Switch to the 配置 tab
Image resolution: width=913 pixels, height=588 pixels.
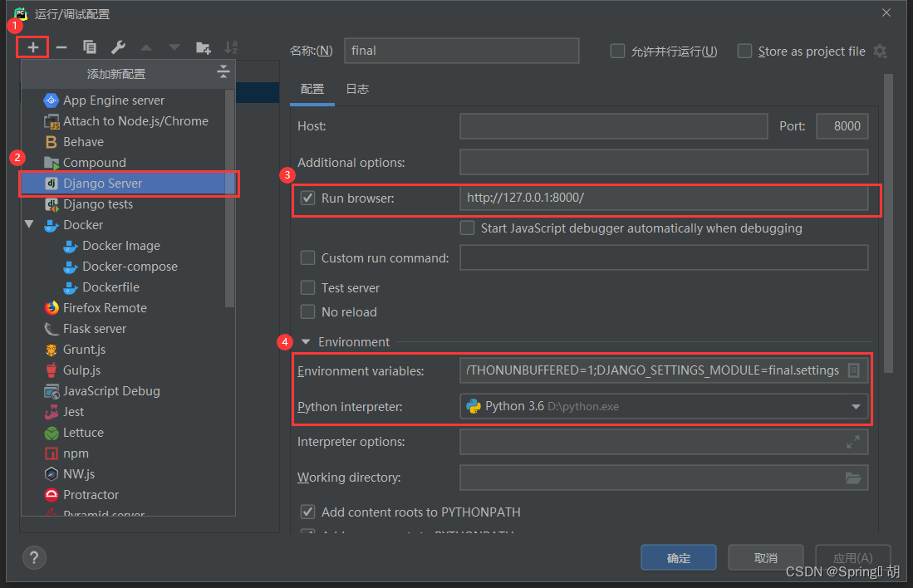[x=312, y=89]
